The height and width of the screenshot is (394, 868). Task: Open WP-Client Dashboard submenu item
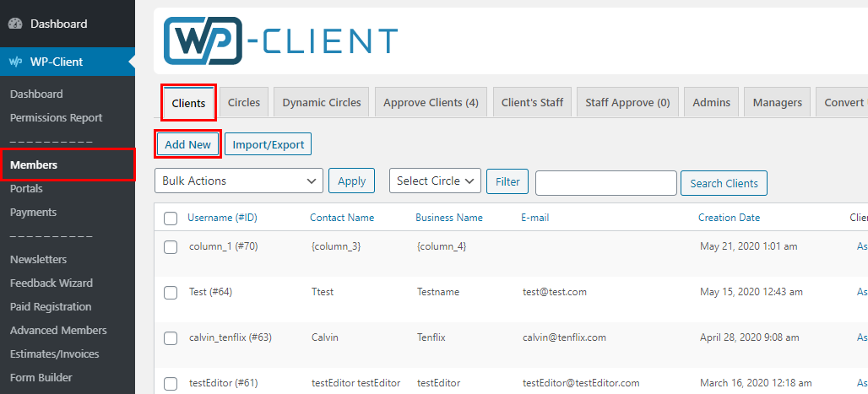(x=36, y=94)
